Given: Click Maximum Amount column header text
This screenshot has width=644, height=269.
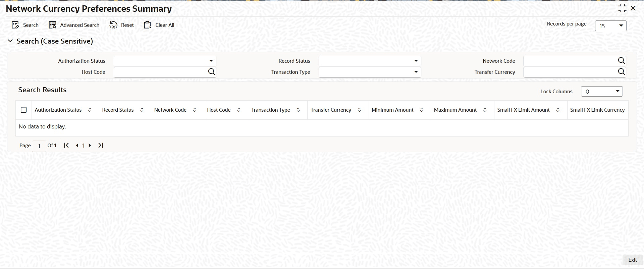Looking at the screenshot, I should [455, 110].
